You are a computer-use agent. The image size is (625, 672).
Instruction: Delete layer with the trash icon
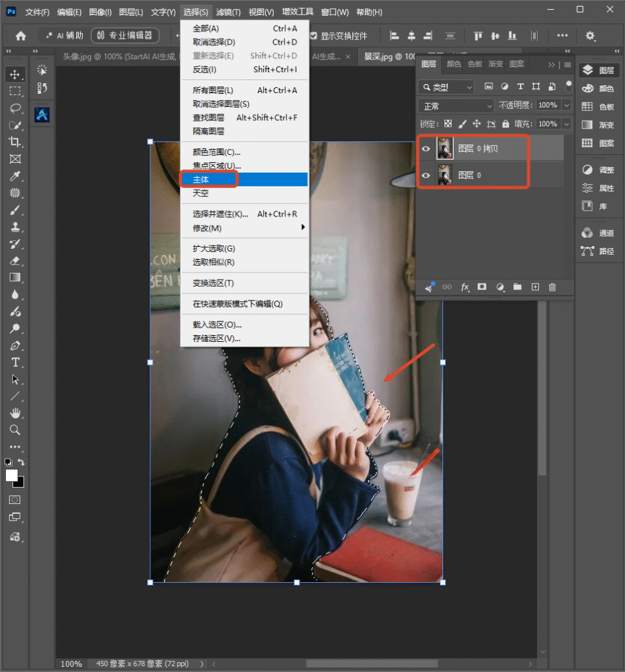(x=552, y=287)
